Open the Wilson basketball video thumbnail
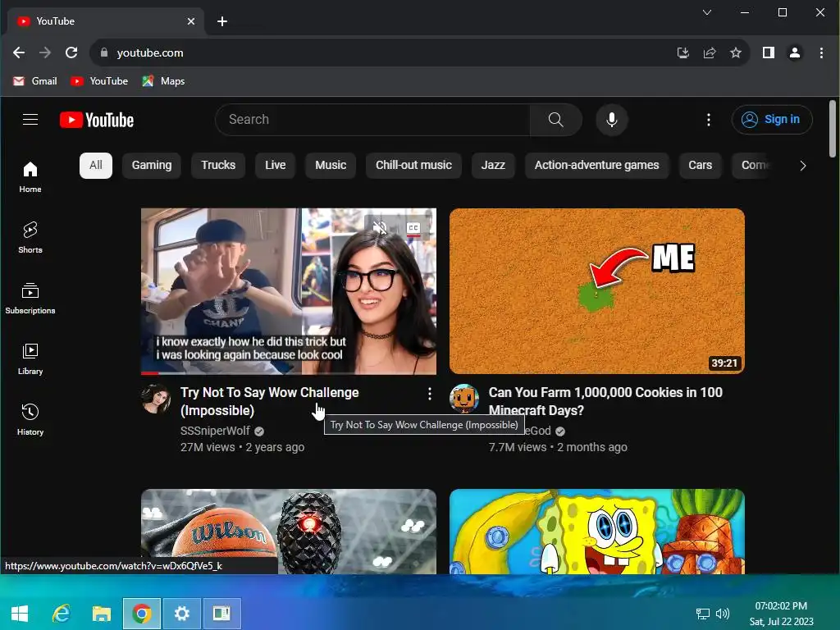The image size is (840, 630). [x=288, y=531]
